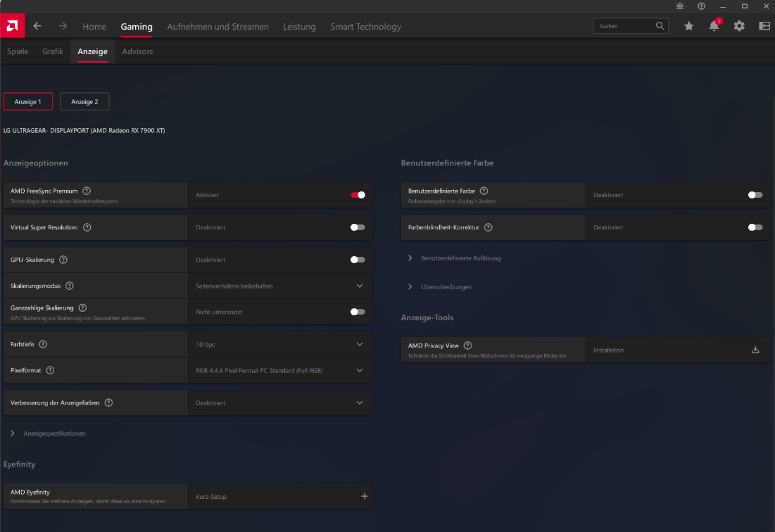Go forward with the right arrow
This screenshot has height=532, width=775.
pyautogui.click(x=63, y=26)
